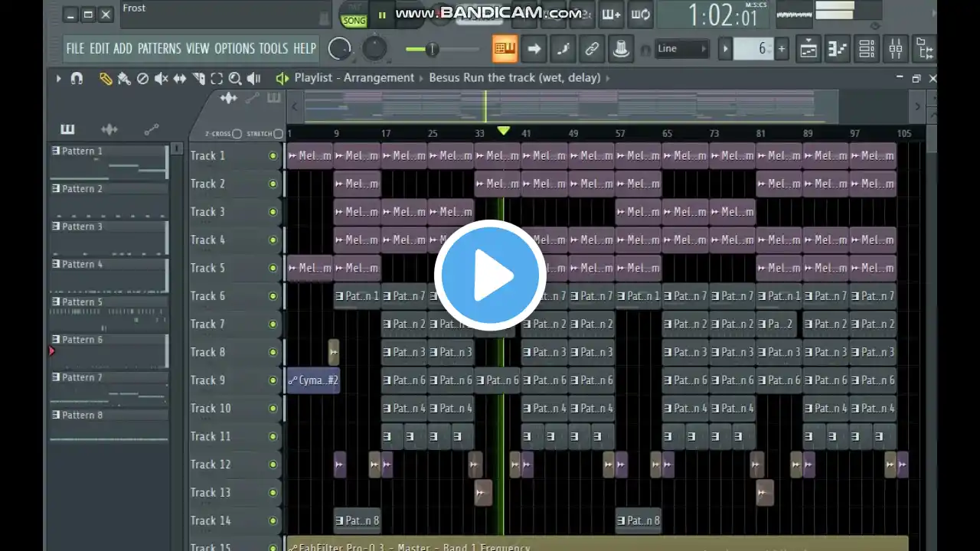980x551 pixels.
Task: Select the Mute tool in playlist toolbar
Action: pos(161,78)
